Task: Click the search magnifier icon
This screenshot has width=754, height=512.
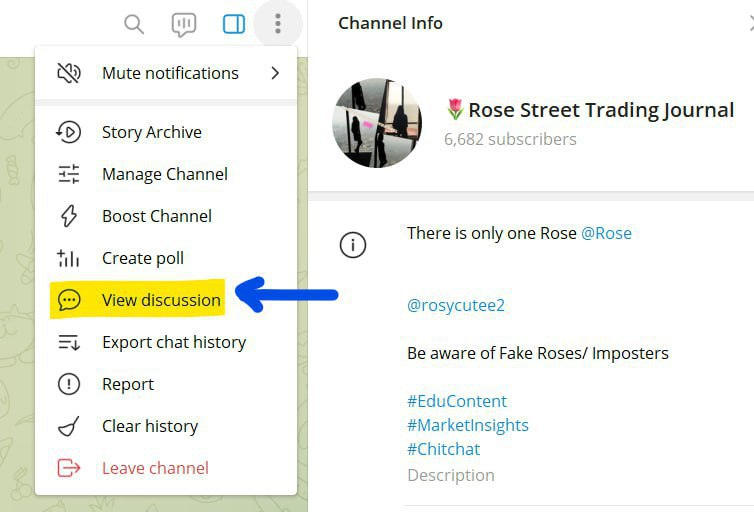Action: click(134, 24)
